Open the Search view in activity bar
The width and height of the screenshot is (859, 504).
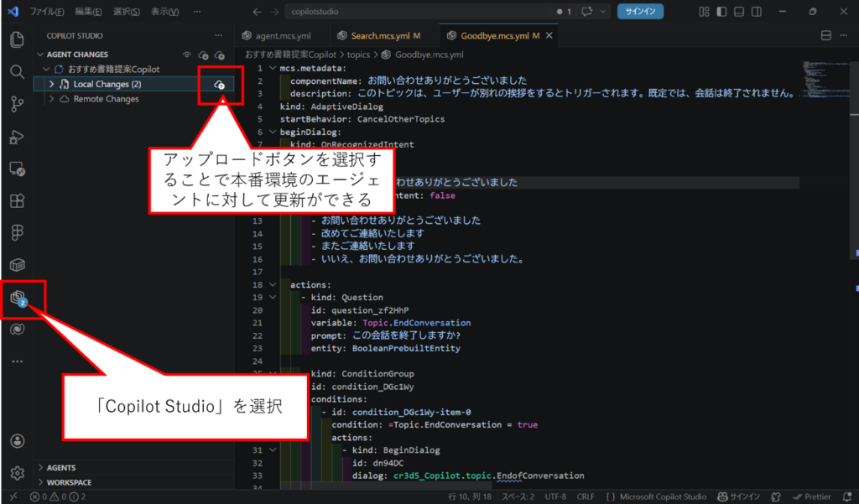(17, 72)
